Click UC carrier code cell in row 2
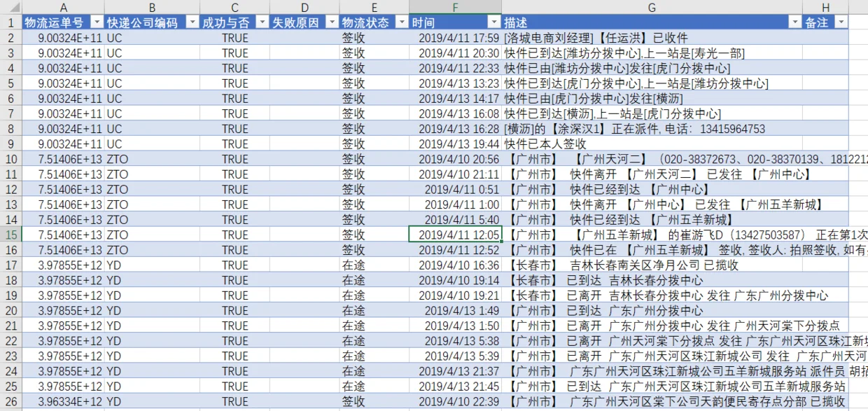 [x=152, y=38]
